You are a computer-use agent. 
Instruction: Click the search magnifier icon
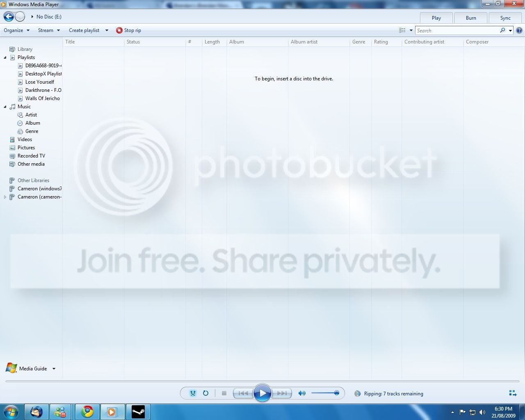point(502,30)
